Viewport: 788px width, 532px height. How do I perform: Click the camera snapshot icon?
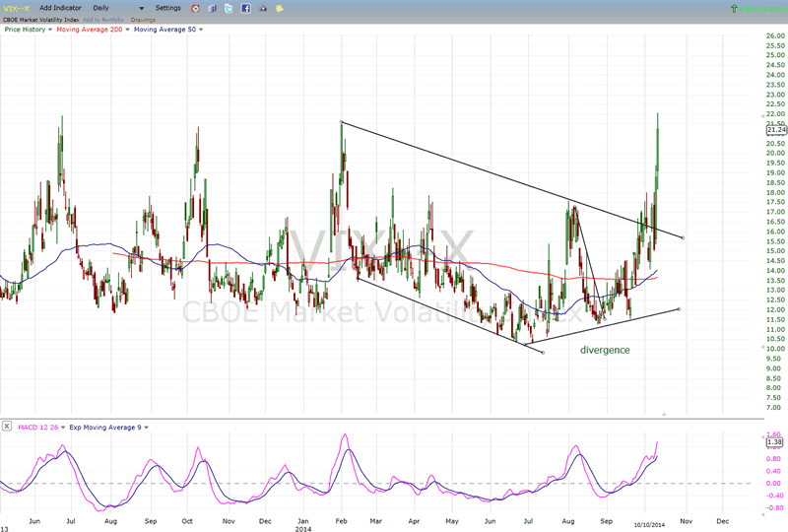click(x=262, y=8)
